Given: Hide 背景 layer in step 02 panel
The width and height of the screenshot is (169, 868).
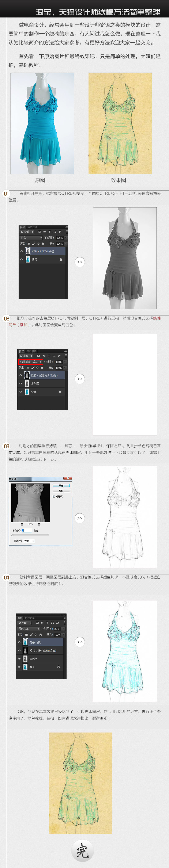Looking at the screenshot, I should pyautogui.click(x=20, y=391).
